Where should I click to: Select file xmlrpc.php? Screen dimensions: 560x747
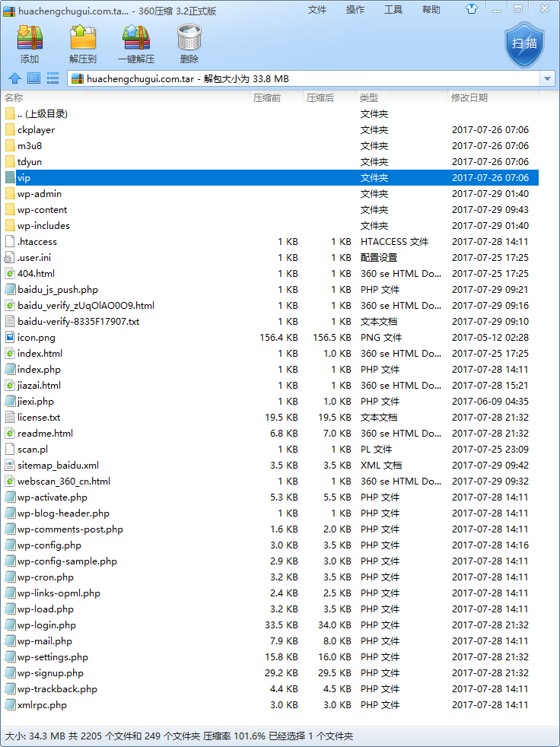coord(270,704)
